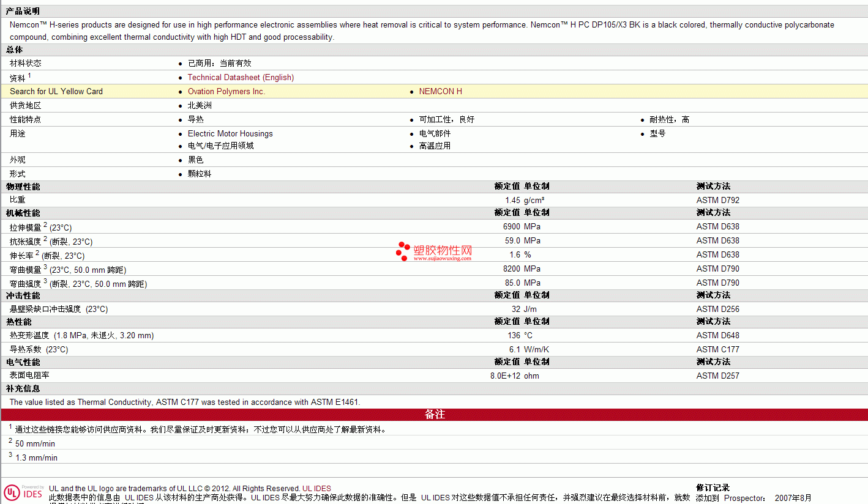The height and width of the screenshot is (504, 868).
Task: Select the 伸长率 property label
Action: (x=47, y=255)
